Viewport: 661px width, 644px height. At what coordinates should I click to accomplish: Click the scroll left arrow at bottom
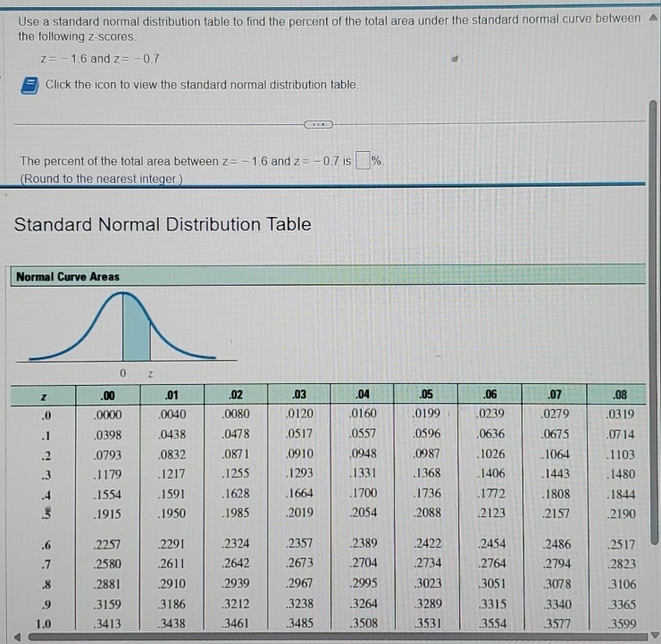coord(17,636)
